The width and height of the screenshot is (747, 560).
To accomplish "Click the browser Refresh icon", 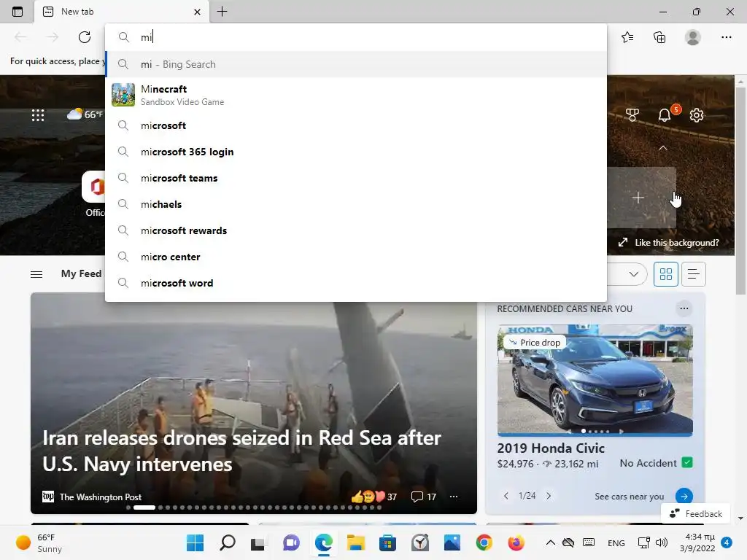I will (85, 37).
